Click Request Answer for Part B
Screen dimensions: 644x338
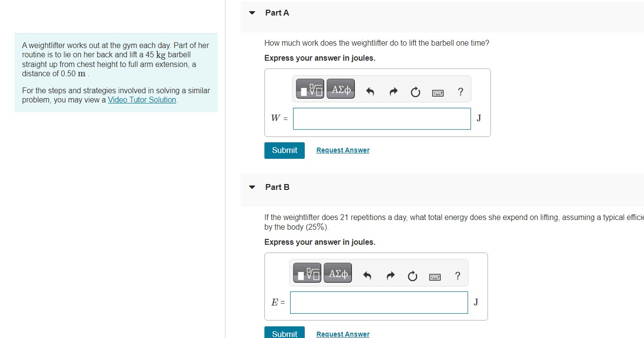pyautogui.click(x=342, y=334)
